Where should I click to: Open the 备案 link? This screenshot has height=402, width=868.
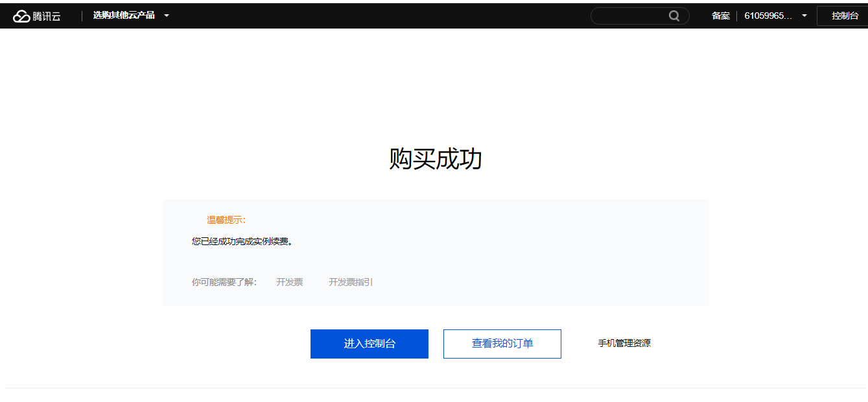click(x=720, y=16)
